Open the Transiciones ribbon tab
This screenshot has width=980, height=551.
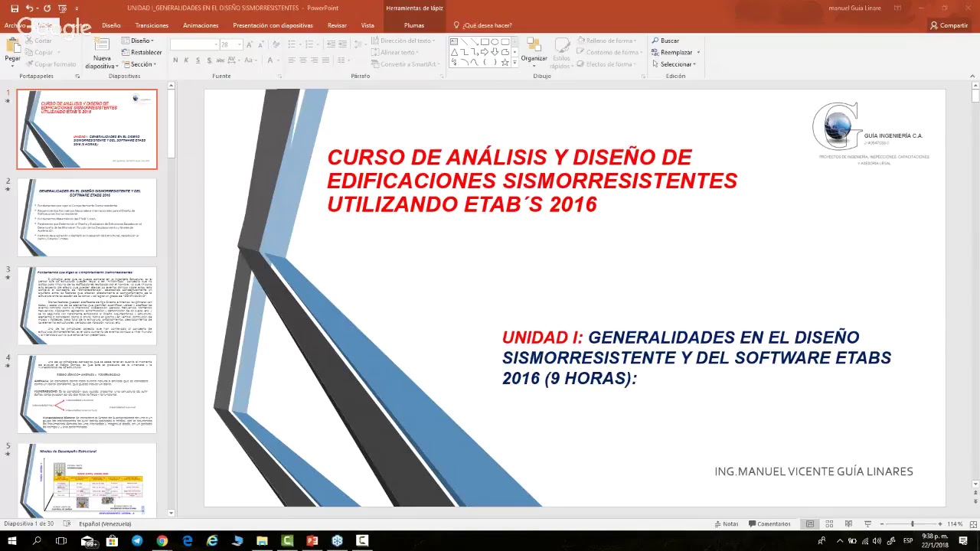click(152, 25)
